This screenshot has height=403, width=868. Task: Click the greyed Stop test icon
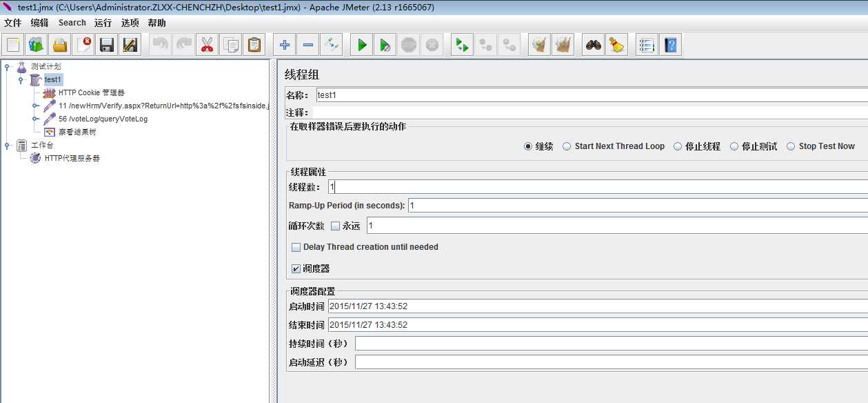[409, 46]
